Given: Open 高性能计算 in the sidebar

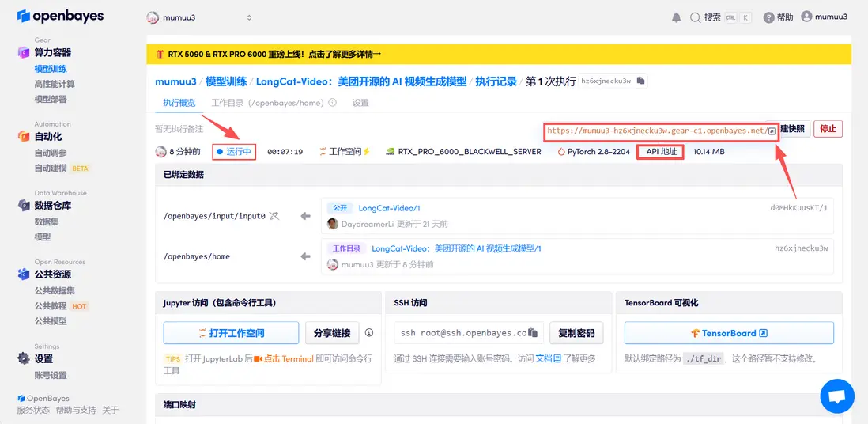Looking at the screenshot, I should [55, 84].
